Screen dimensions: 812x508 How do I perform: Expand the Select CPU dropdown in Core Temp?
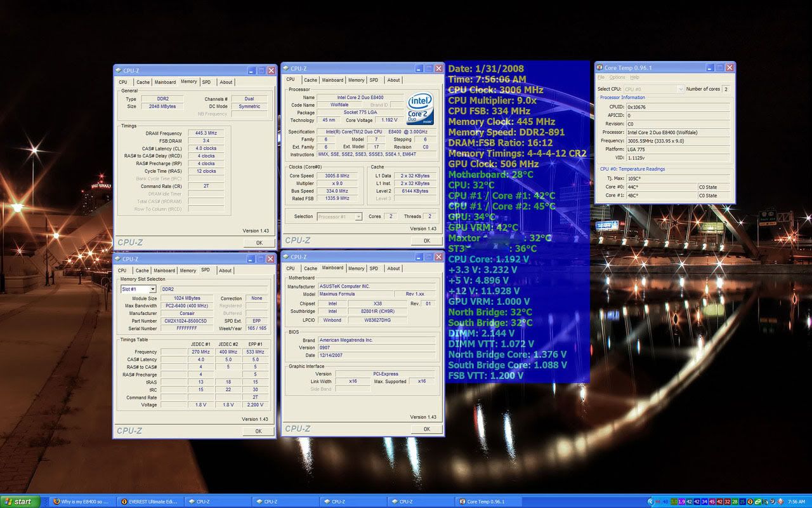681,90
